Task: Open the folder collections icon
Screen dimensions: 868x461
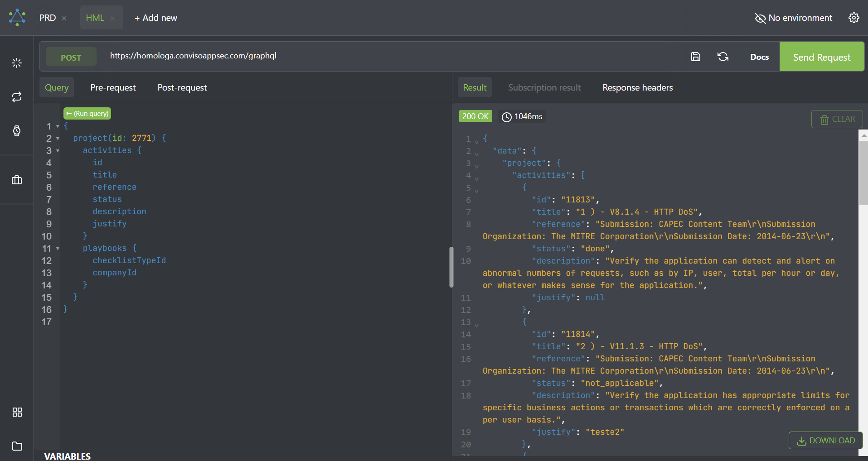Action: coord(17,446)
